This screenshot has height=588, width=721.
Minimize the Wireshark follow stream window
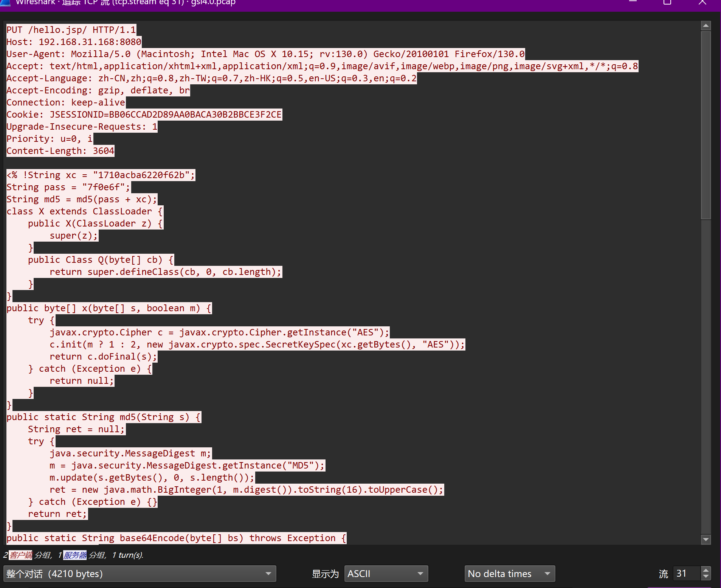click(x=633, y=2)
